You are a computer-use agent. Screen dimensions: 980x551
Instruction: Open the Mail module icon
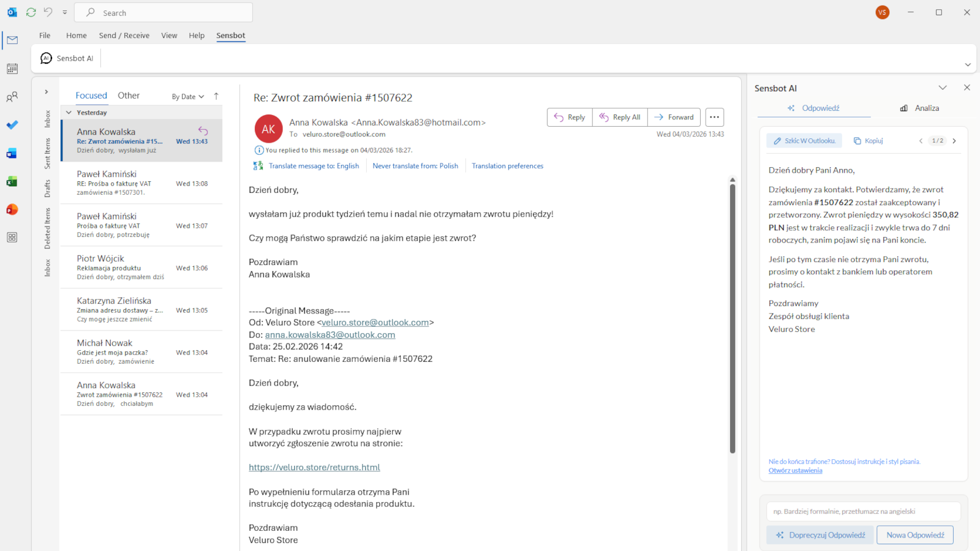coord(12,40)
